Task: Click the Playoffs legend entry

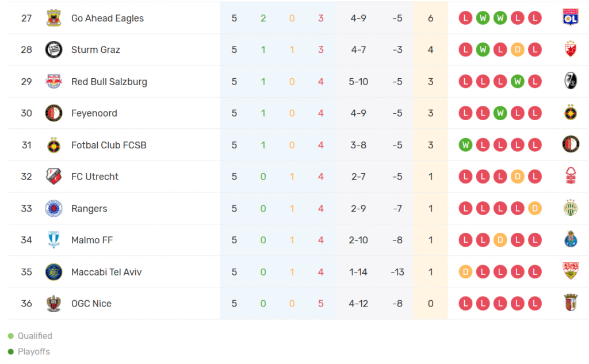Action: point(33,351)
